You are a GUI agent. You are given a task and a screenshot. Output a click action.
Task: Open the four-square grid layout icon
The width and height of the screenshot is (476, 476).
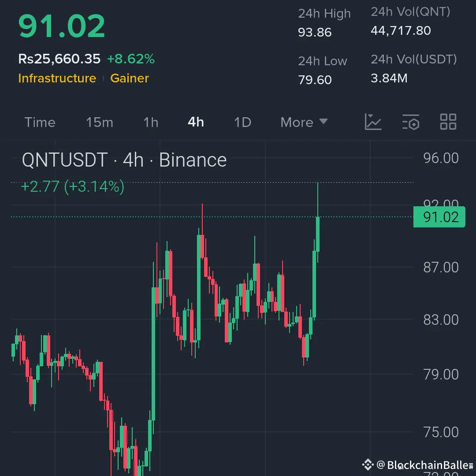click(448, 122)
